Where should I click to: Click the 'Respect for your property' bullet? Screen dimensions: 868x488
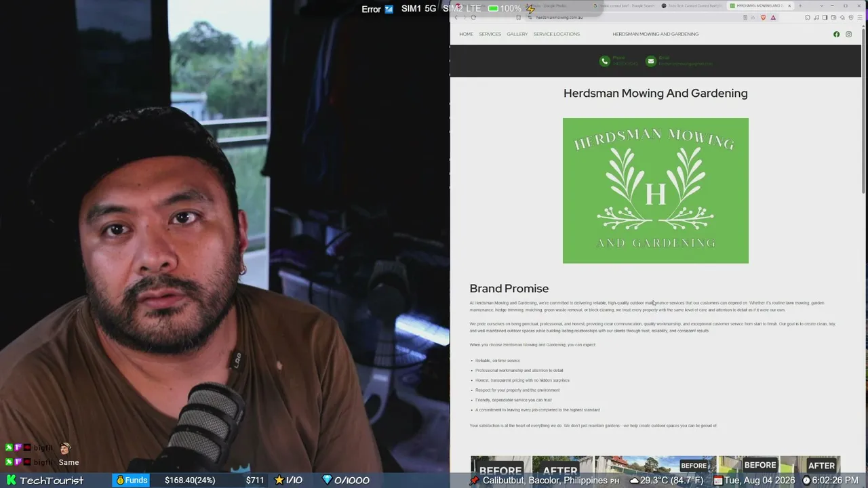tap(517, 390)
